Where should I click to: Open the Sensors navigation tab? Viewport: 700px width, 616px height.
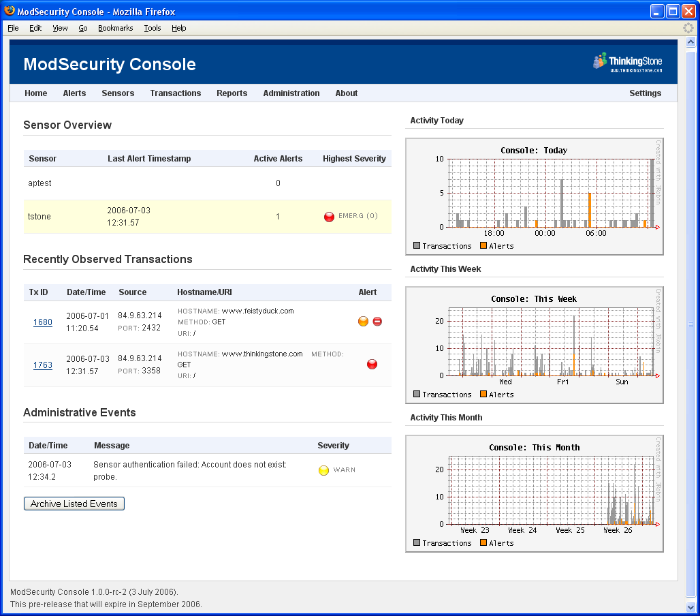point(118,93)
